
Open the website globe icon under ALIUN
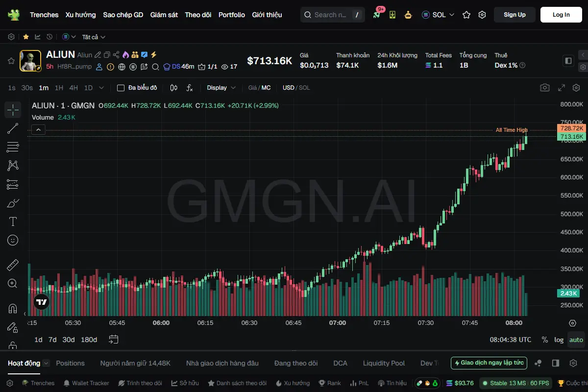(x=122, y=67)
